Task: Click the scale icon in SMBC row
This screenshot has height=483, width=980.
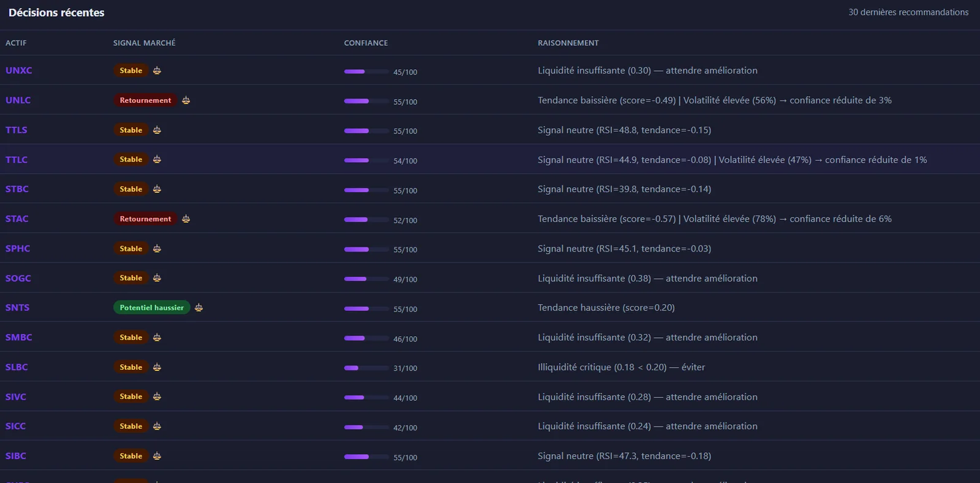Action: point(157,337)
